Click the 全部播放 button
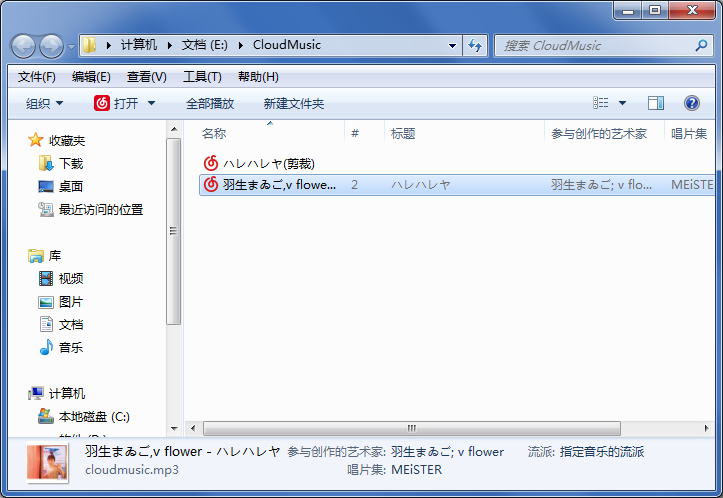The width and height of the screenshot is (723, 498). (x=210, y=103)
